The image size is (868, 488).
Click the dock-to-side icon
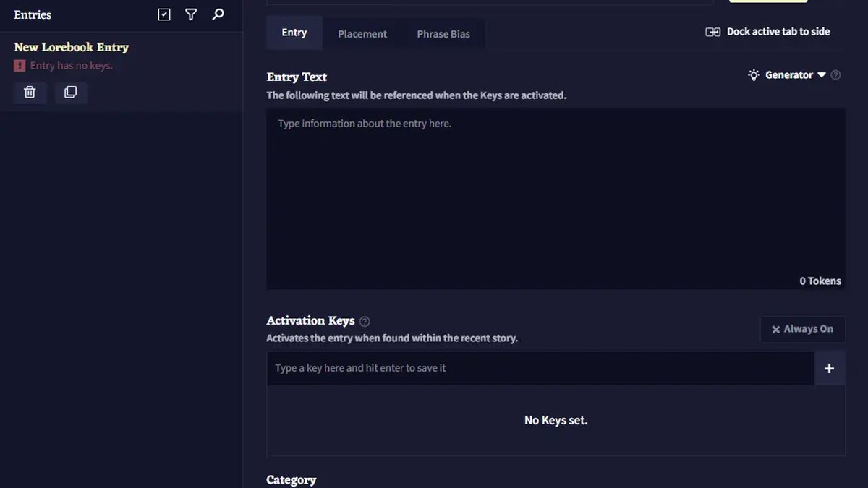pyautogui.click(x=713, y=32)
